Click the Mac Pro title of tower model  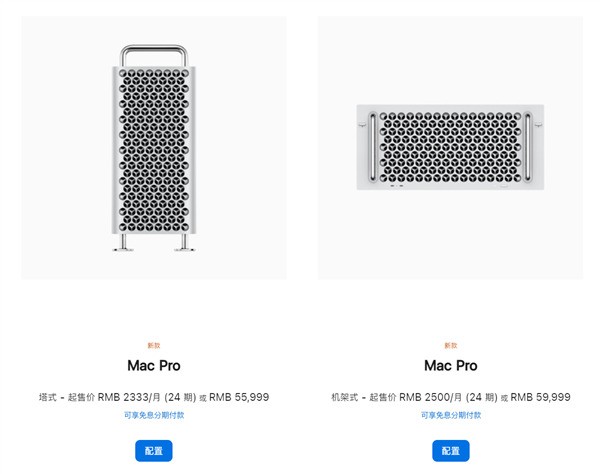point(153,366)
